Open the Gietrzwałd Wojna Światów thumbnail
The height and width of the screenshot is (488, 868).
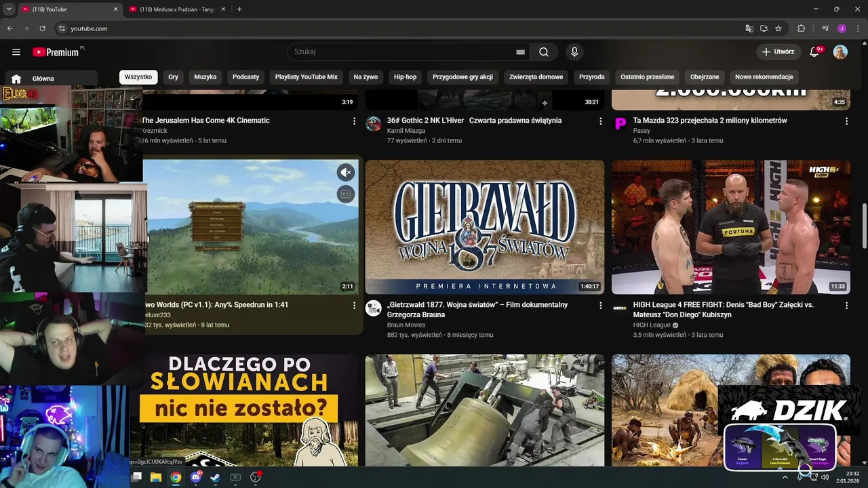(485, 227)
